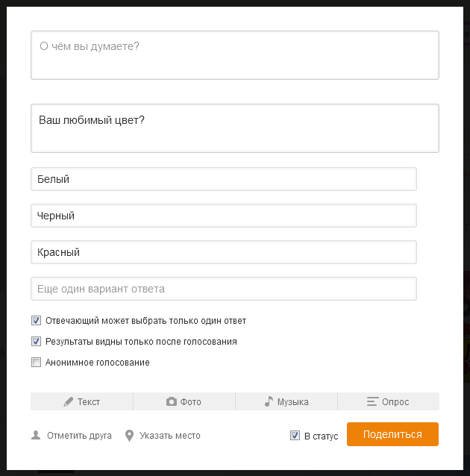The height and width of the screenshot is (476, 470).
Task: Click the map pin location icon
Action: [x=129, y=435]
